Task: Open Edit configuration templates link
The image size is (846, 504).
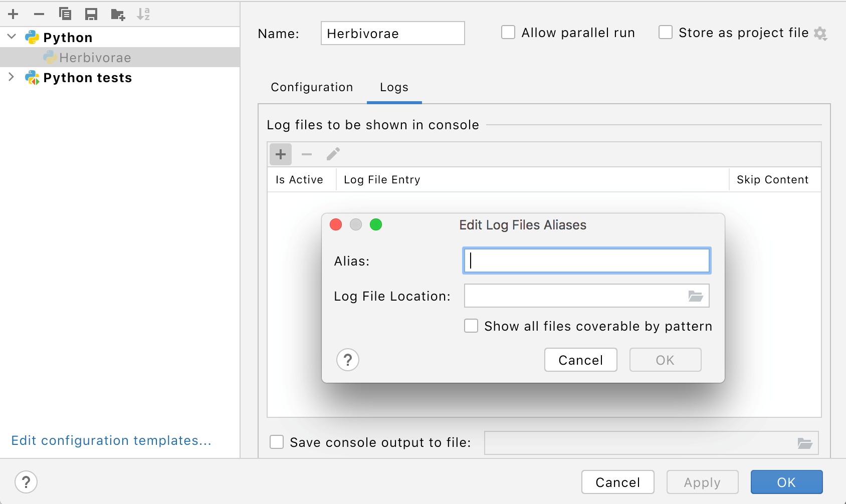Action: pos(111,440)
